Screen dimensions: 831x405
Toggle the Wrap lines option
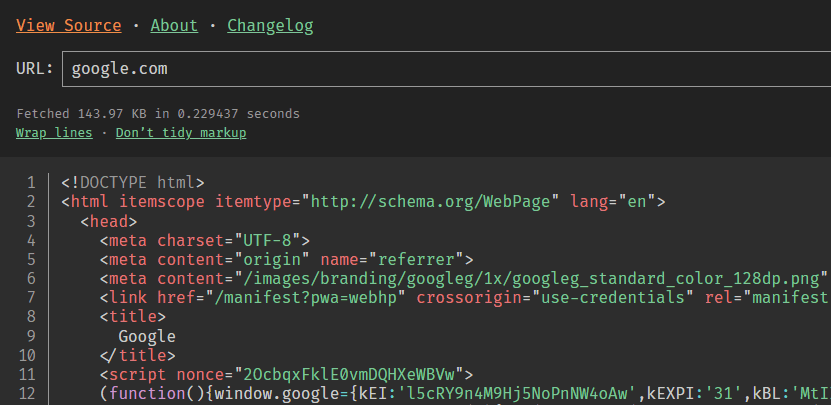pos(54,133)
